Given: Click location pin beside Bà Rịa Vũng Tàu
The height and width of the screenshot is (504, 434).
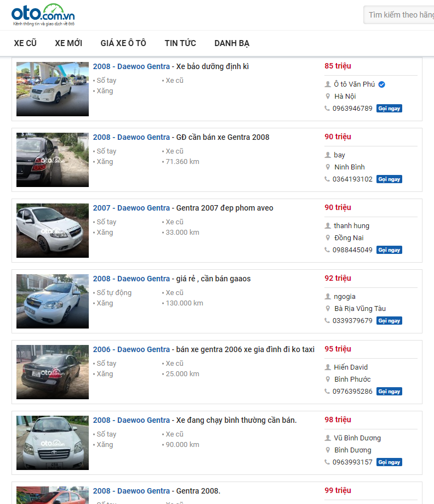Looking at the screenshot, I should coord(328,308).
